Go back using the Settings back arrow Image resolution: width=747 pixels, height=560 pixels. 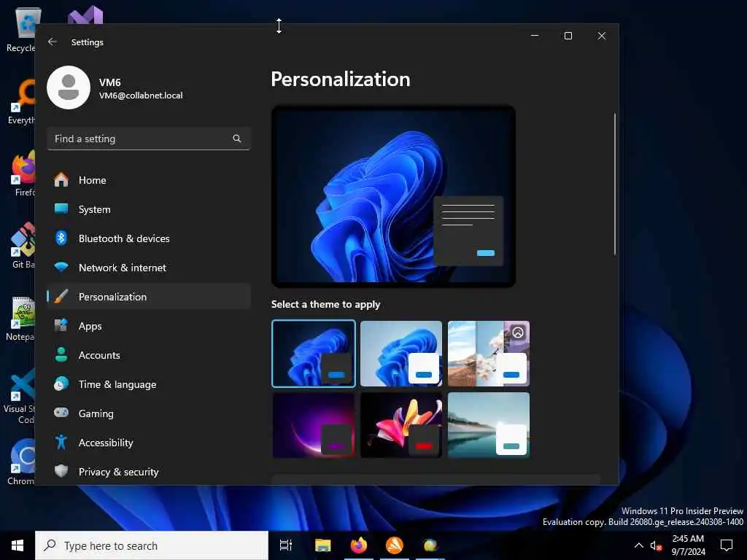pyautogui.click(x=53, y=42)
